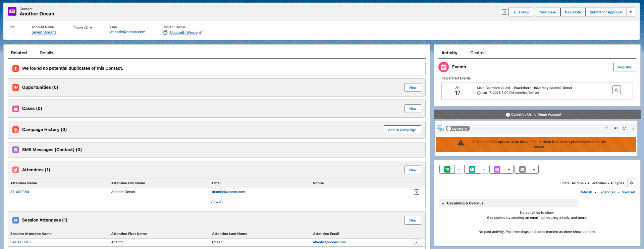The width and height of the screenshot is (644, 249).
Task: Open more actions dropdown beside Submit for Approval
Action: coord(631,12)
